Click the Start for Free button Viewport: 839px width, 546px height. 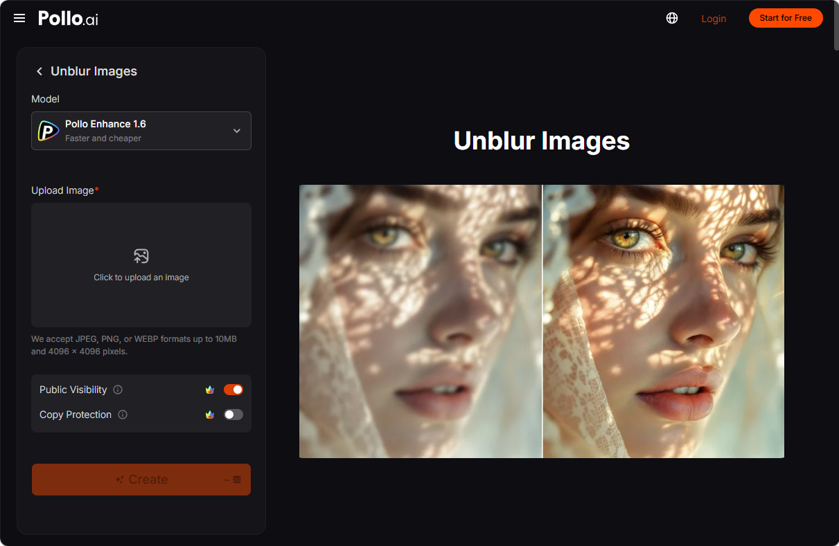(785, 18)
